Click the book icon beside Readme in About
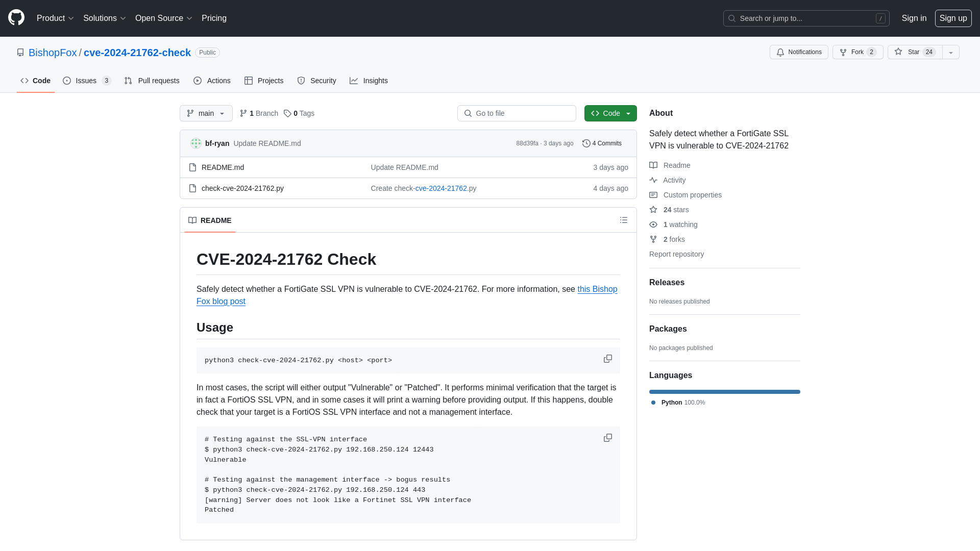This screenshot has height=551, width=980. tap(653, 165)
